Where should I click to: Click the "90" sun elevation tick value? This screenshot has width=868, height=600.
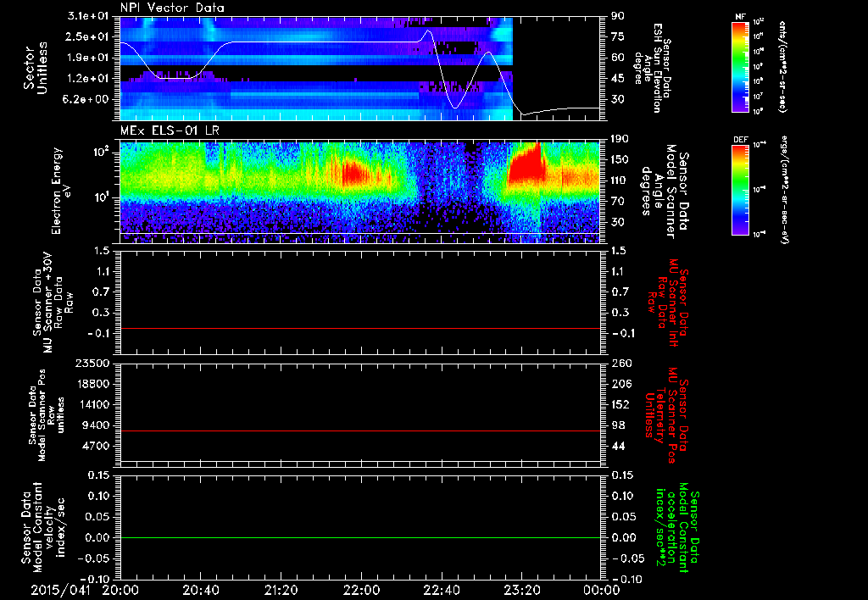tap(618, 16)
